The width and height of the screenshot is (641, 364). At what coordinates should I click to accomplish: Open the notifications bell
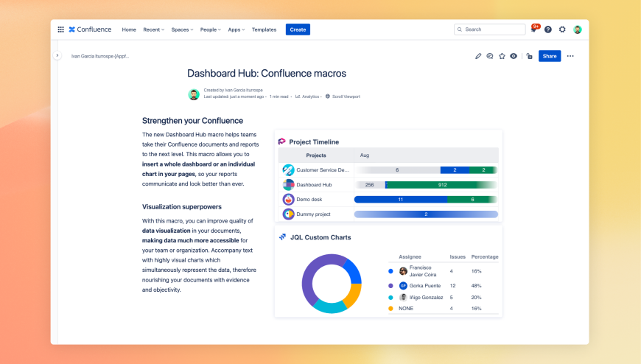(x=533, y=29)
